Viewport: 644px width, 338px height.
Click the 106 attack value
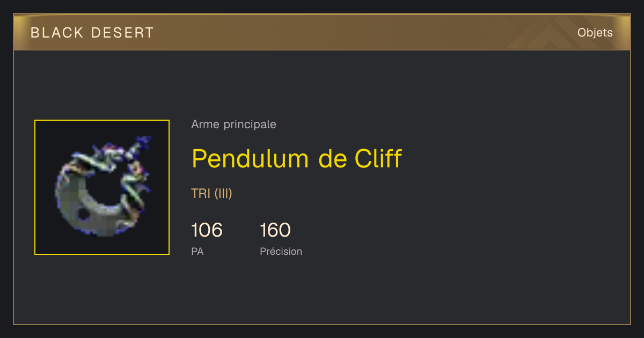coord(207,230)
